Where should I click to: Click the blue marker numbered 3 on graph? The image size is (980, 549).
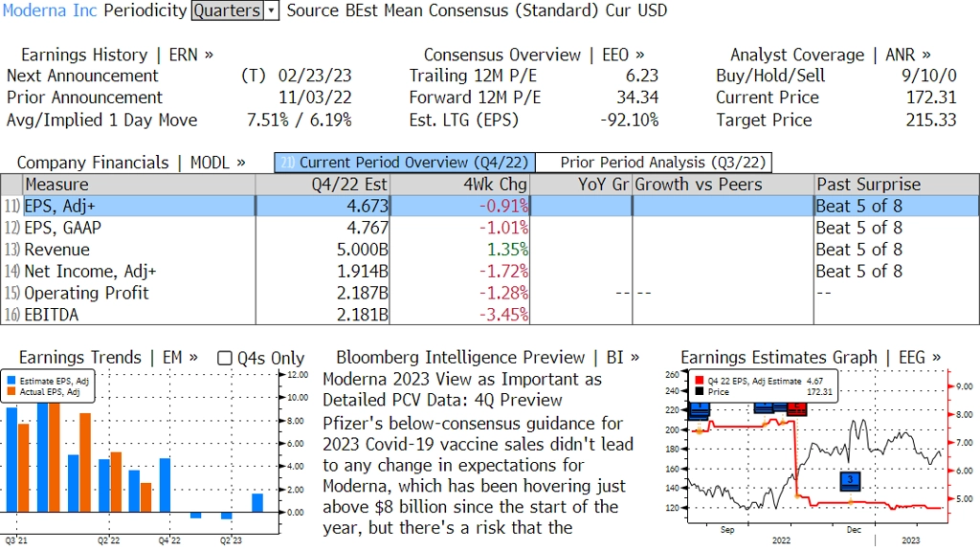[850, 480]
